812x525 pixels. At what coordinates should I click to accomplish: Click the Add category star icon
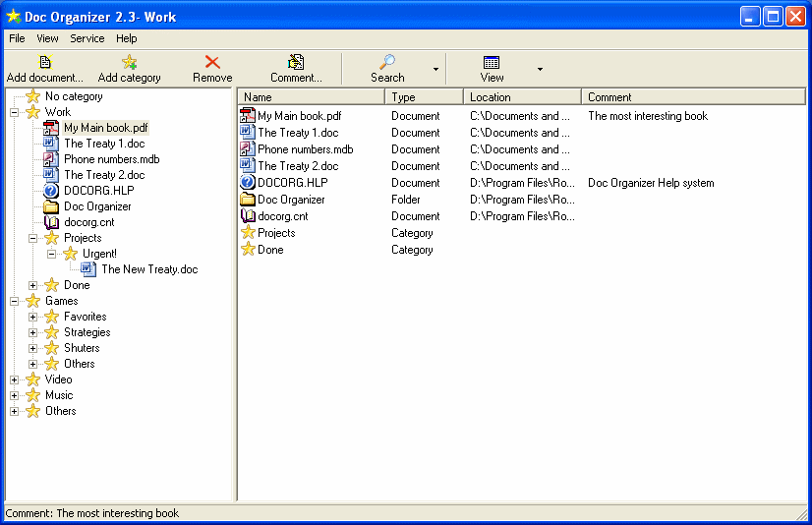[x=129, y=62]
